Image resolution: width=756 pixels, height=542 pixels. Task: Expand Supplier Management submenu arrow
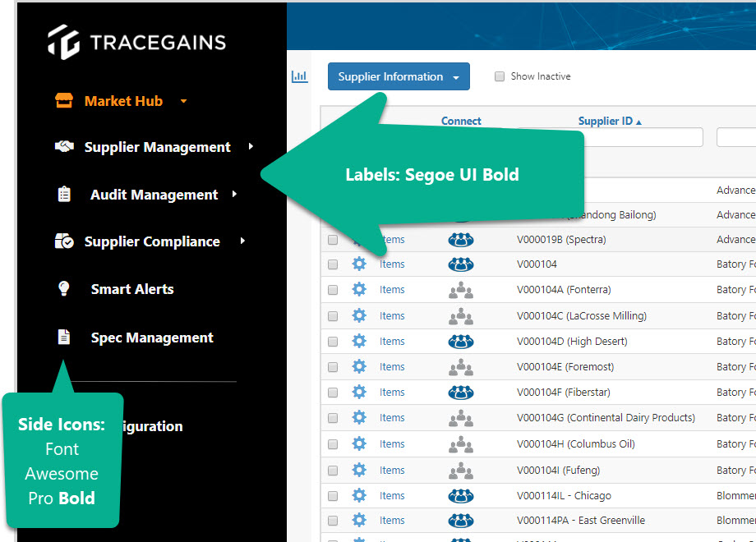pos(251,146)
